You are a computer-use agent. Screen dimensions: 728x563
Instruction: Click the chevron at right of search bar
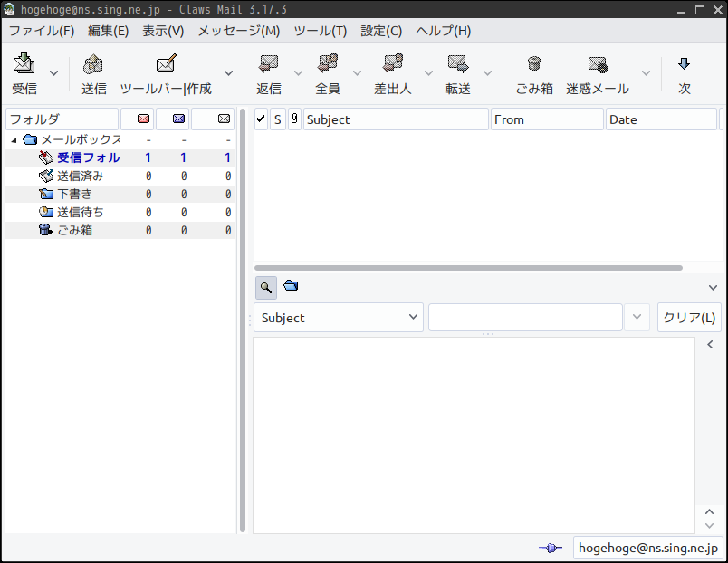pyautogui.click(x=714, y=288)
